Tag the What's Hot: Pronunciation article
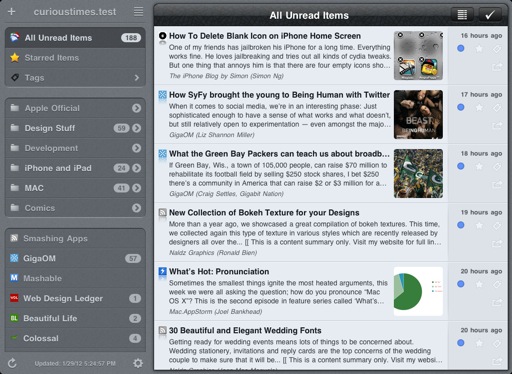The height and width of the screenshot is (374, 512). pos(497,284)
